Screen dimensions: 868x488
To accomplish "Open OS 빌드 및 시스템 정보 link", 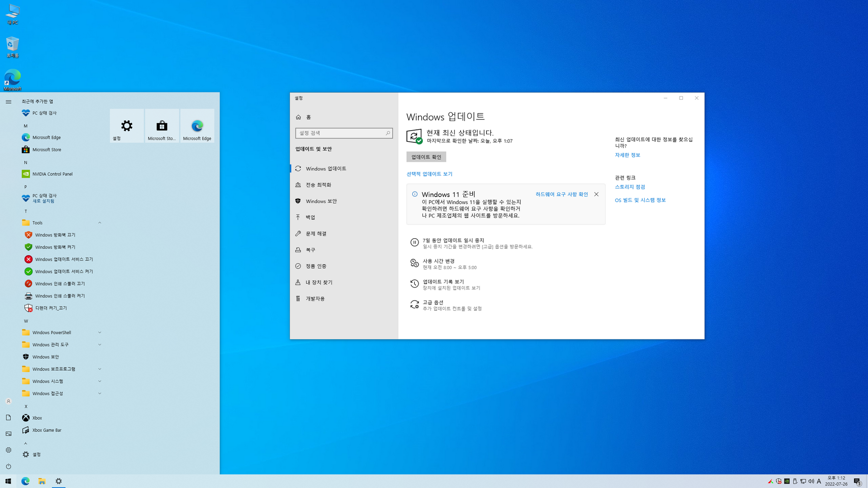I will pos(640,200).
